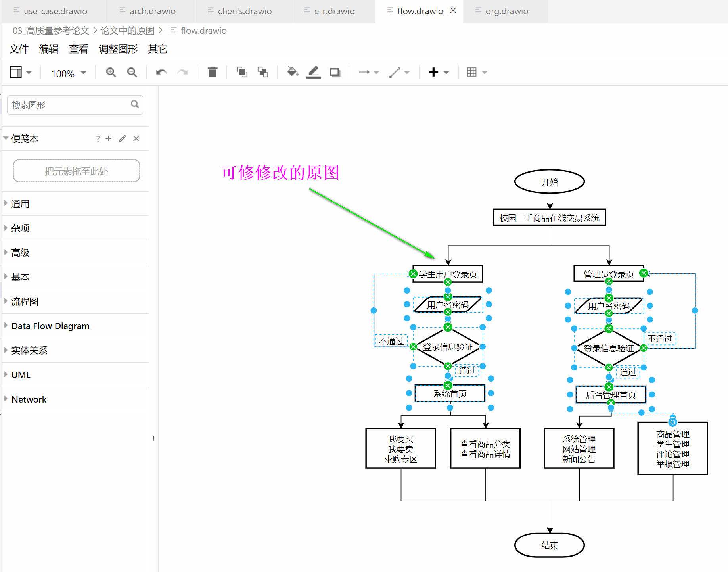Image resolution: width=728 pixels, height=572 pixels.
Task: Delete selected shapes with trash icon
Action: tap(213, 72)
